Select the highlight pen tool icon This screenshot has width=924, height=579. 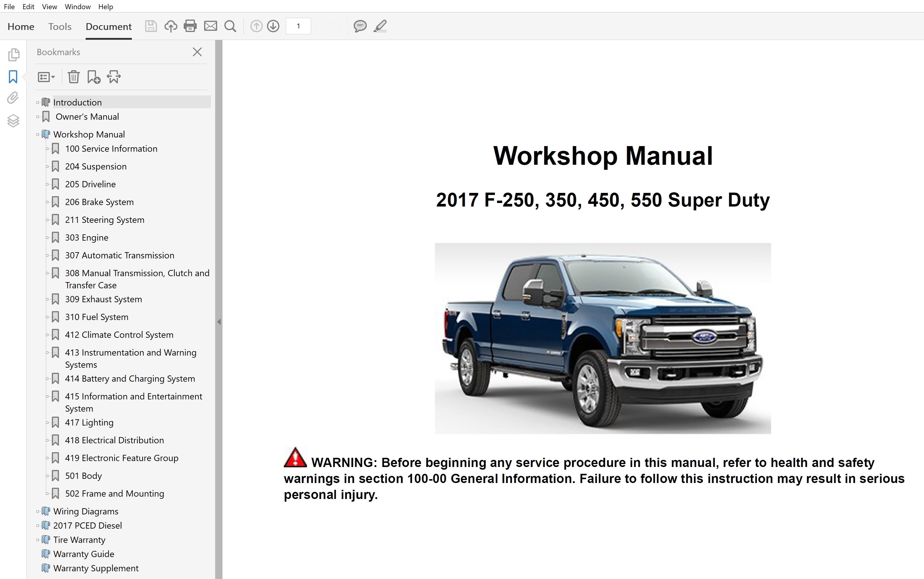[380, 26]
